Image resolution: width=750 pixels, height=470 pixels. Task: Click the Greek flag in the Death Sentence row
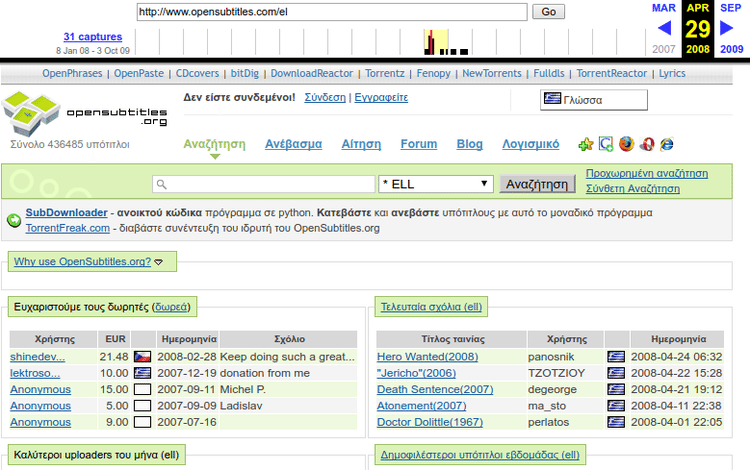coord(616,389)
